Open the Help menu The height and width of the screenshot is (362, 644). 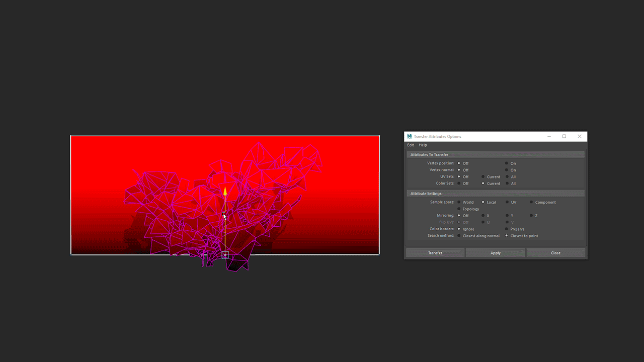click(423, 145)
